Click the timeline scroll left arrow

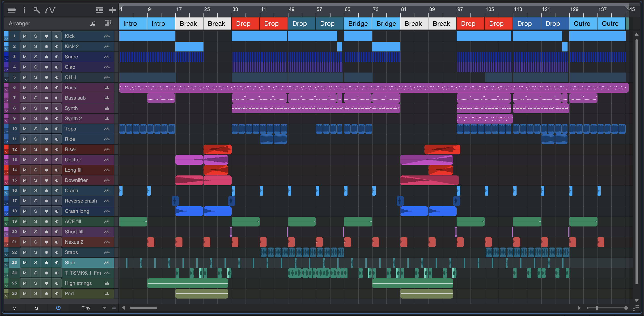pyautogui.click(x=123, y=308)
